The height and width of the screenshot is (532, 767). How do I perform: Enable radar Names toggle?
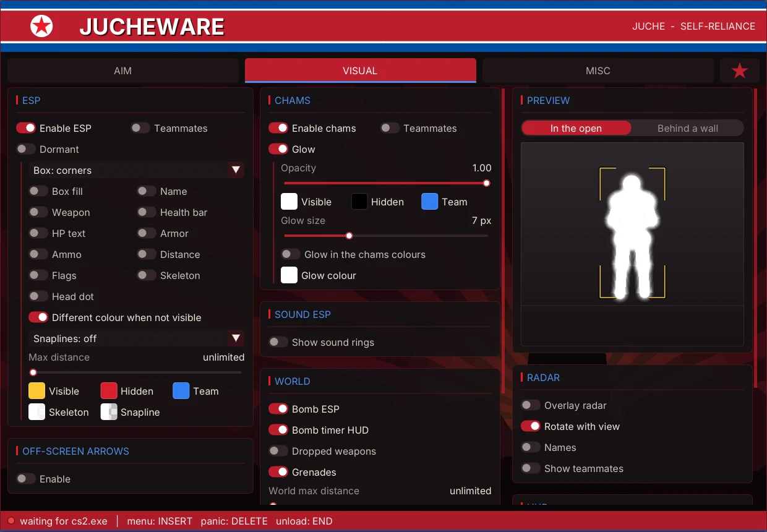[x=531, y=447]
